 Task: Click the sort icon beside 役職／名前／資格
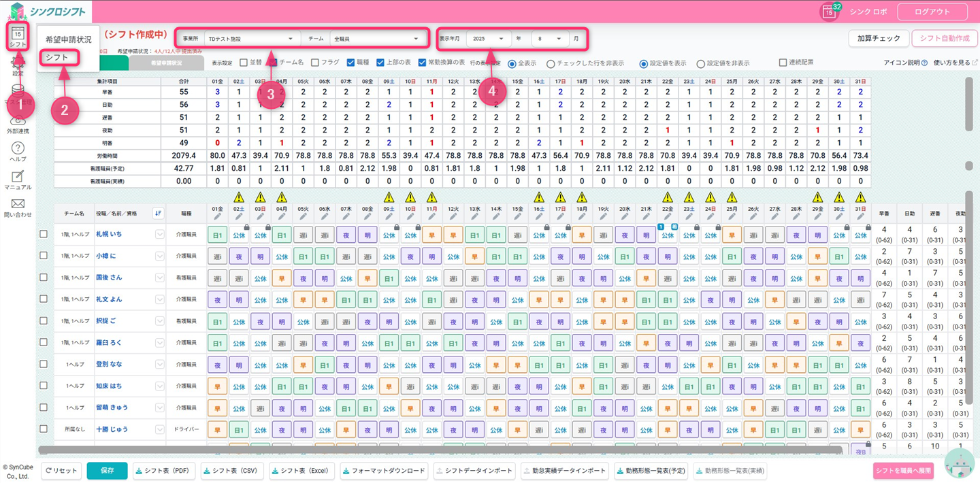pos(158,213)
